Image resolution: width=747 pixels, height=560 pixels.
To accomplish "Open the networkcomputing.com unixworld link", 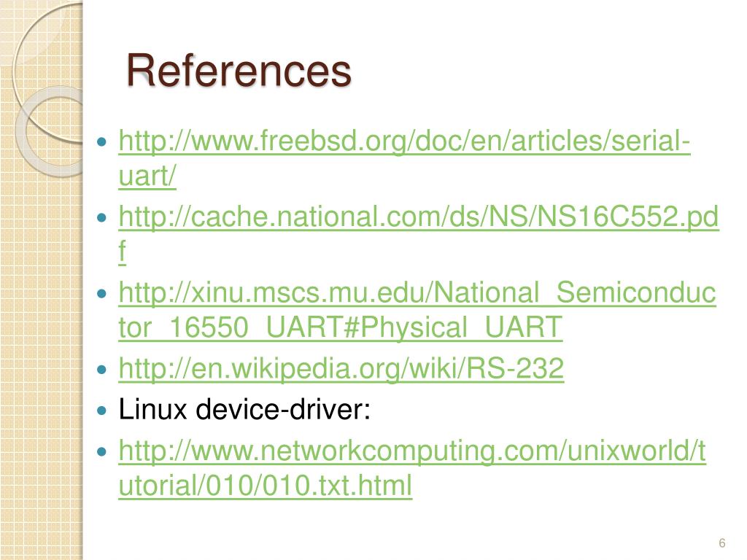I will point(412,451).
